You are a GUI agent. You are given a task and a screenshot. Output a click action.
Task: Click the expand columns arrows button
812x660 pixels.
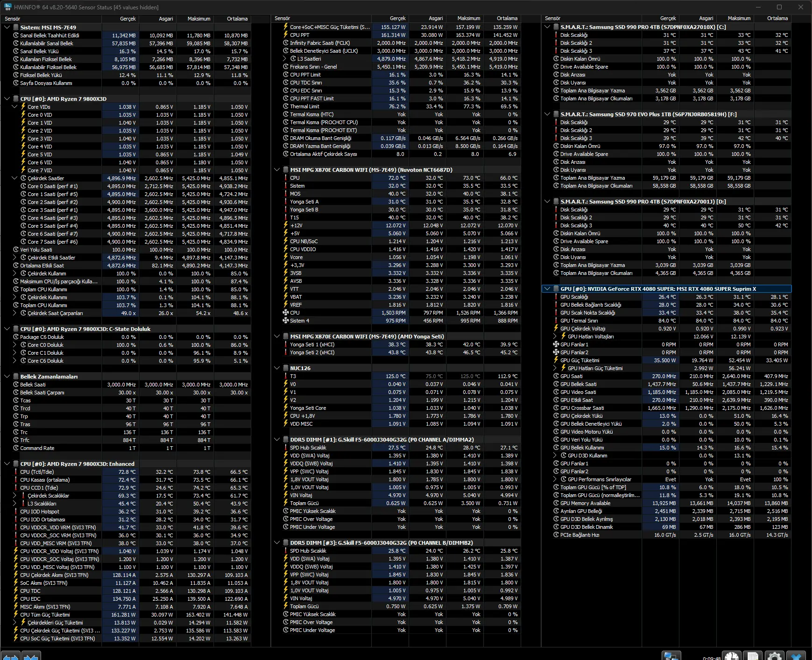coord(11,656)
